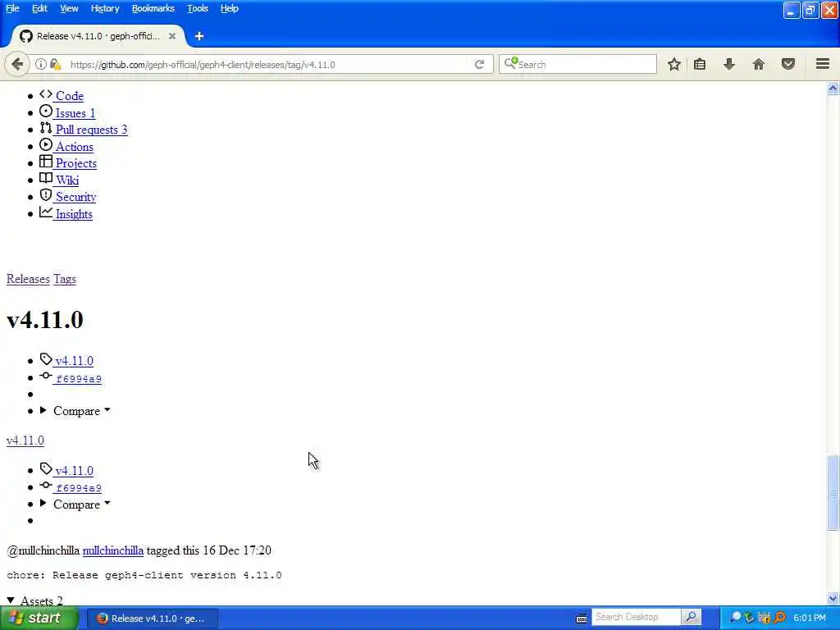This screenshot has width=840, height=630.
Task: Bookmark this page with the star icon
Action: click(x=674, y=64)
